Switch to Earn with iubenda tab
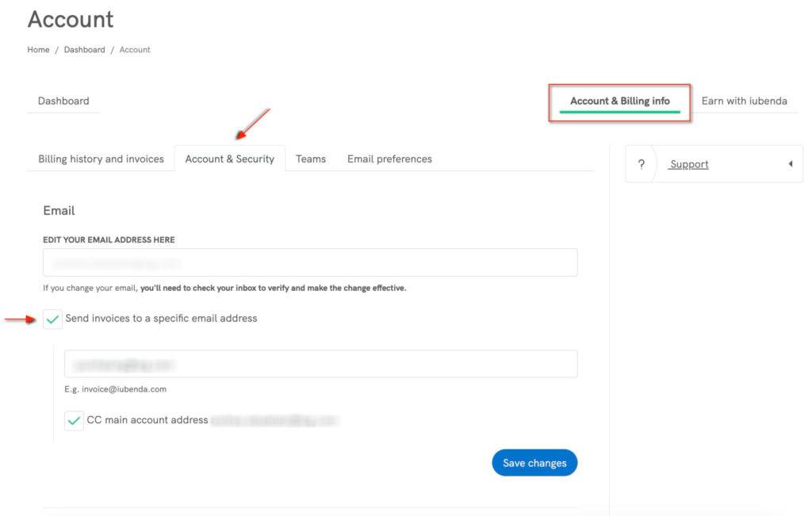The width and height of the screenshot is (812, 516). [744, 101]
